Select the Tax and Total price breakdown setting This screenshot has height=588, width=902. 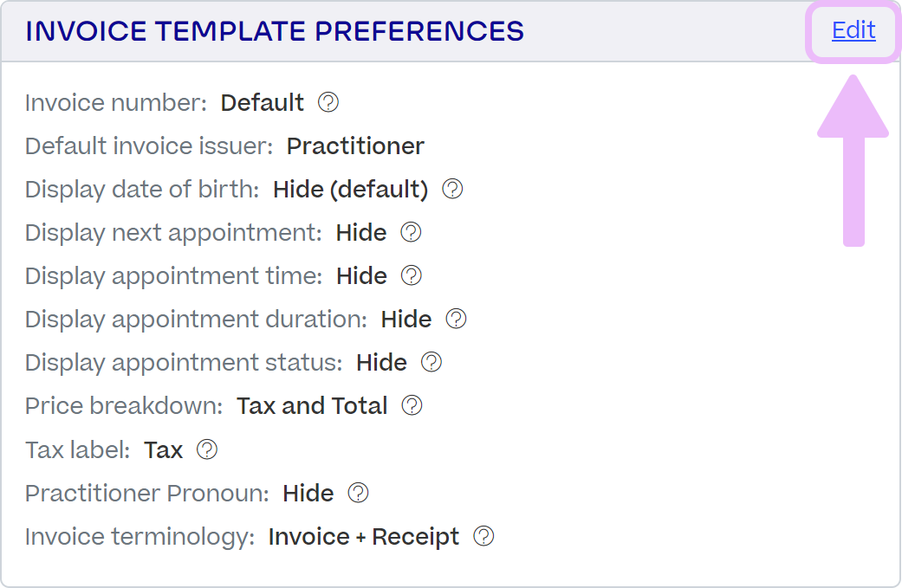tap(312, 405)
